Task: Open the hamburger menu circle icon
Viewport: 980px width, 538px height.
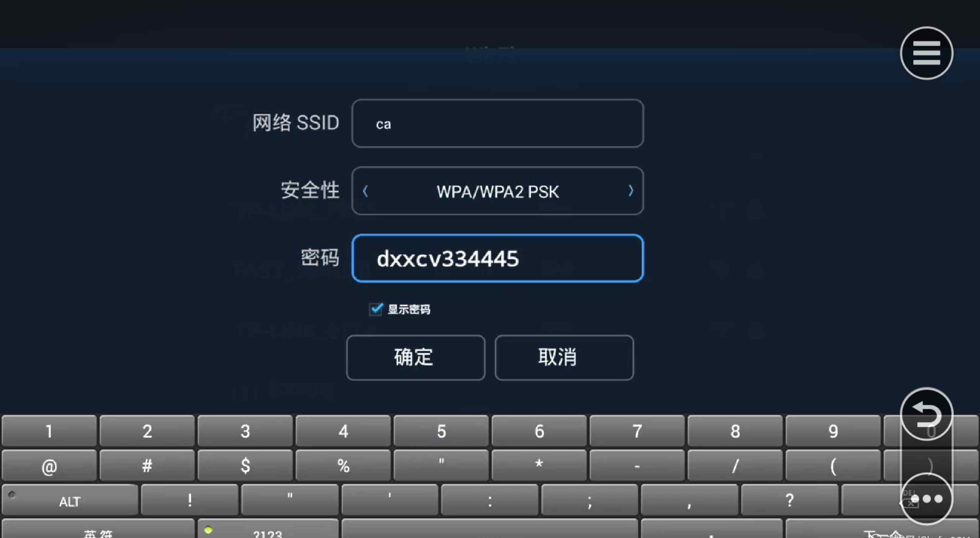Action: coord(926,53)
